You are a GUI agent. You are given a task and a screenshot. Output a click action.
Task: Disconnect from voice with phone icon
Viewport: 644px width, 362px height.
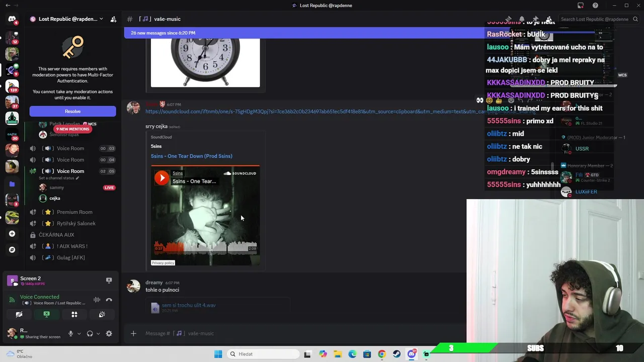tap(109, 300)
